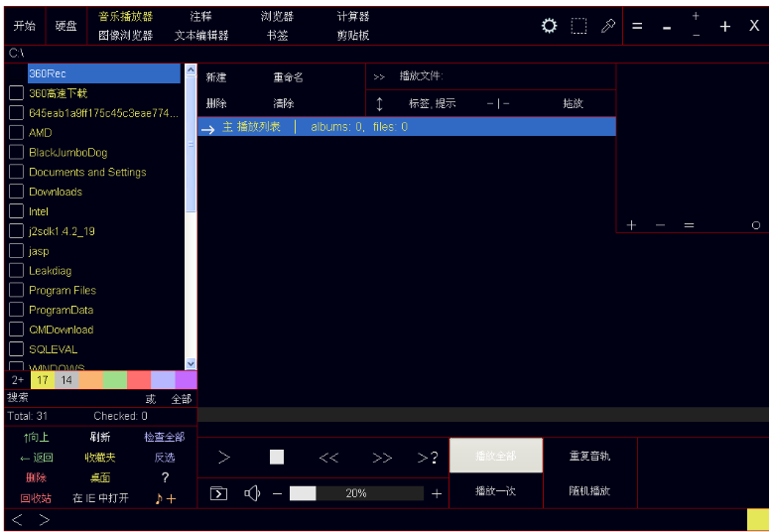
Task: Toggle the Program Files checkbox
Action: (16, 290)
